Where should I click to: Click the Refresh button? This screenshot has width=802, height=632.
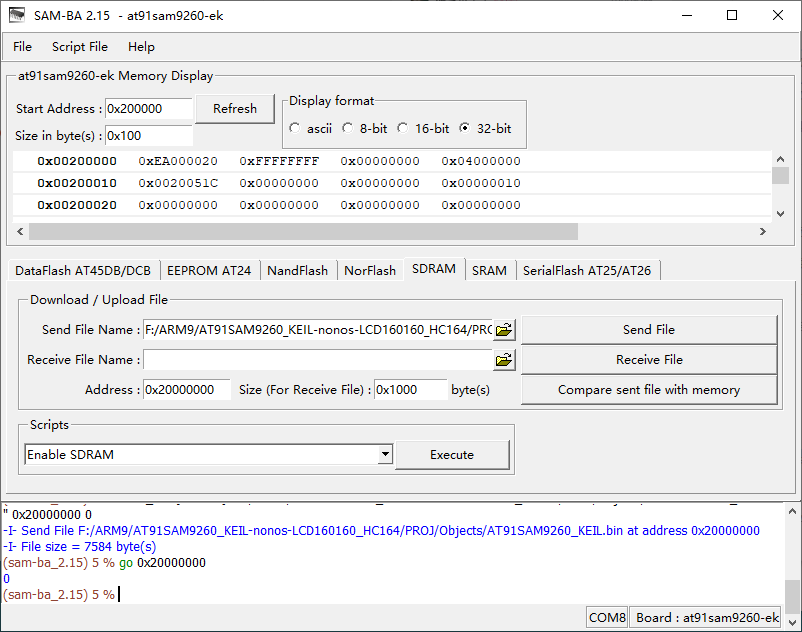[x=235, y=108]
